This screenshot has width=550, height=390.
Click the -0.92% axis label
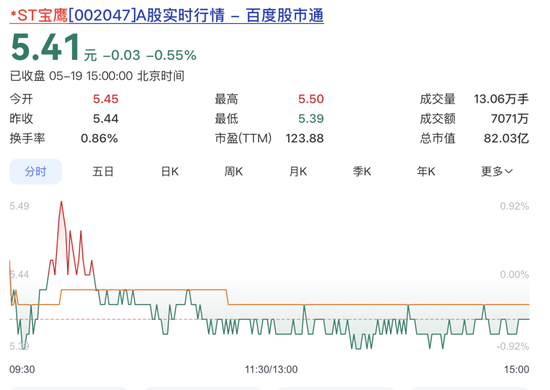pos(512,347)
